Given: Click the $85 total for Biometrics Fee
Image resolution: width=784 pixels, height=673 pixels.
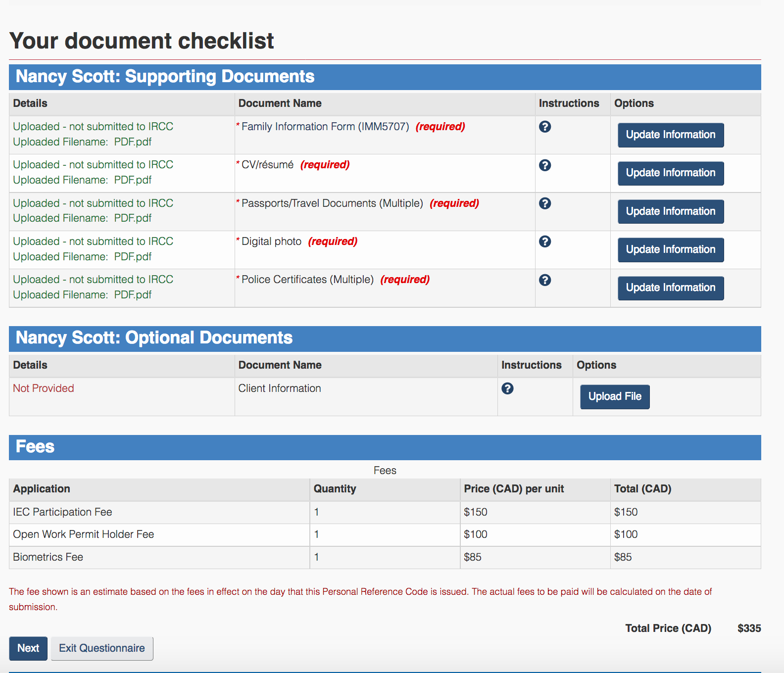Looking at the screenshot, I should [623, 557].
